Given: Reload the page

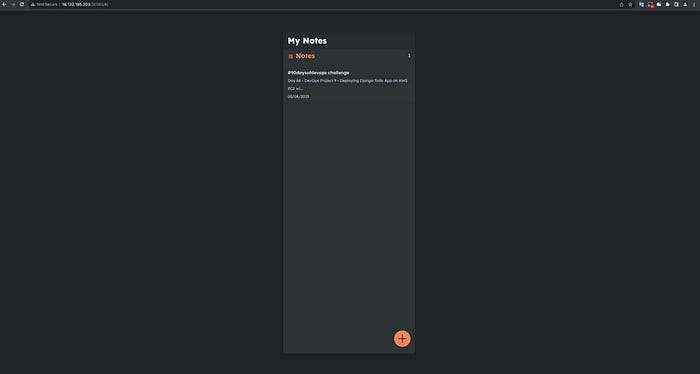Looking at the screenshot, I should pos(21,4).
